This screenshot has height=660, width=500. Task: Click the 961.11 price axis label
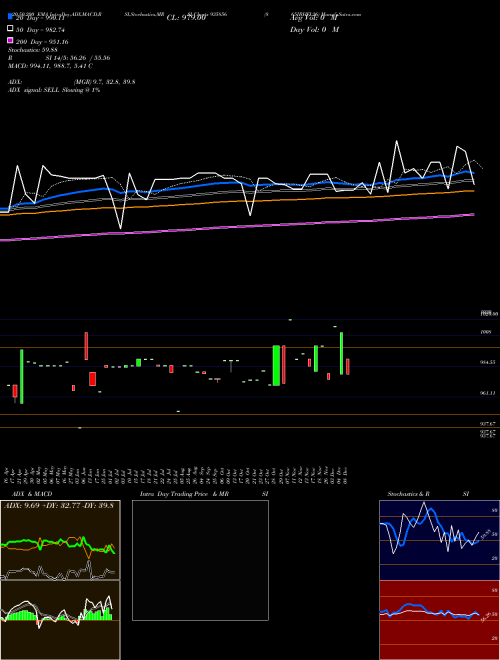click(489, 393)
